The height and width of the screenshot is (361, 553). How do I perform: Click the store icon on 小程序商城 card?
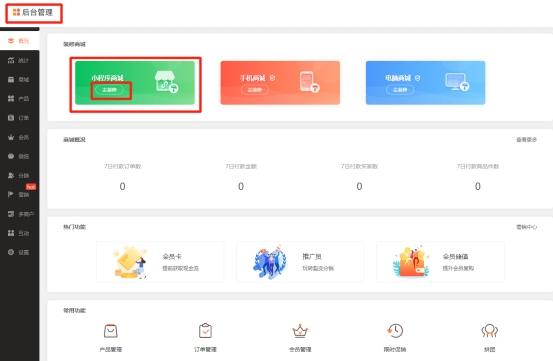point(166,82)
